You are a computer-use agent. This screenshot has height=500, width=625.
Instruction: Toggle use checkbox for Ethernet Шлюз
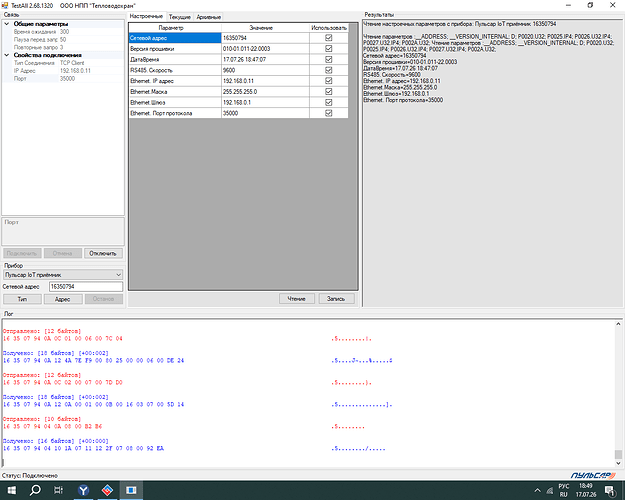tap(328, 102)
